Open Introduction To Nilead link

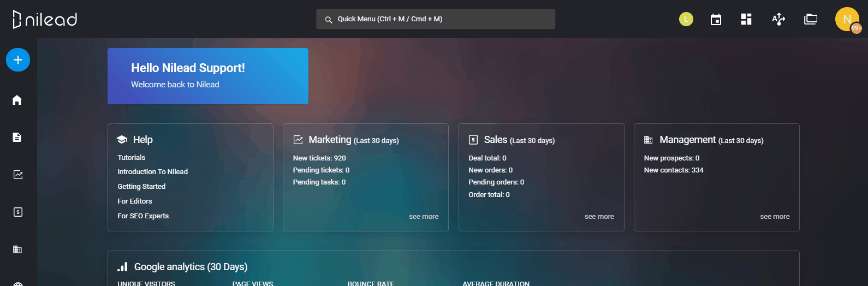tap(153, 171)
